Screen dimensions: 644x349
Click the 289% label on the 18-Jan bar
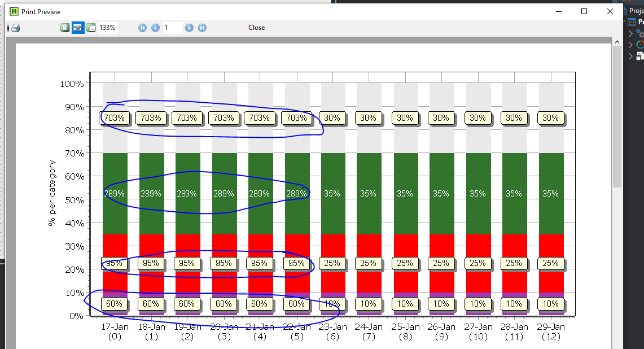pos(151,194)
